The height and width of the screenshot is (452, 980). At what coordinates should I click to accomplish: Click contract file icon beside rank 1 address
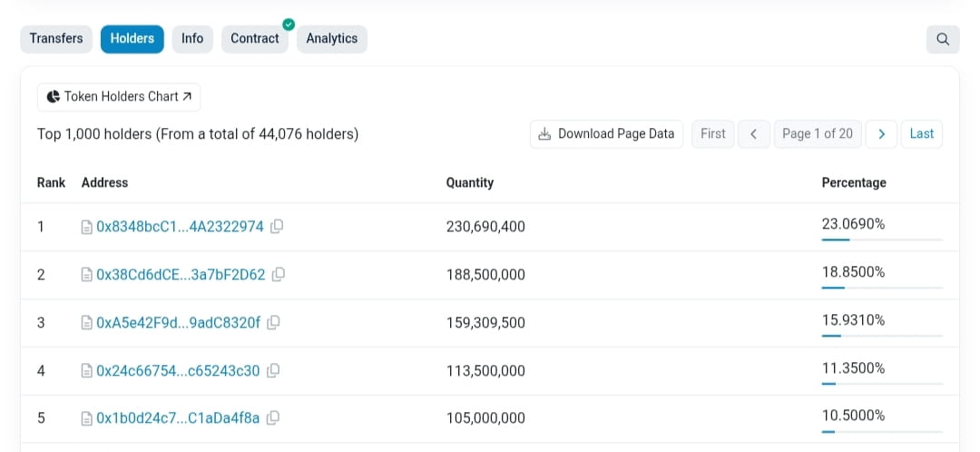pyautogui.click(x=87, y=227)
